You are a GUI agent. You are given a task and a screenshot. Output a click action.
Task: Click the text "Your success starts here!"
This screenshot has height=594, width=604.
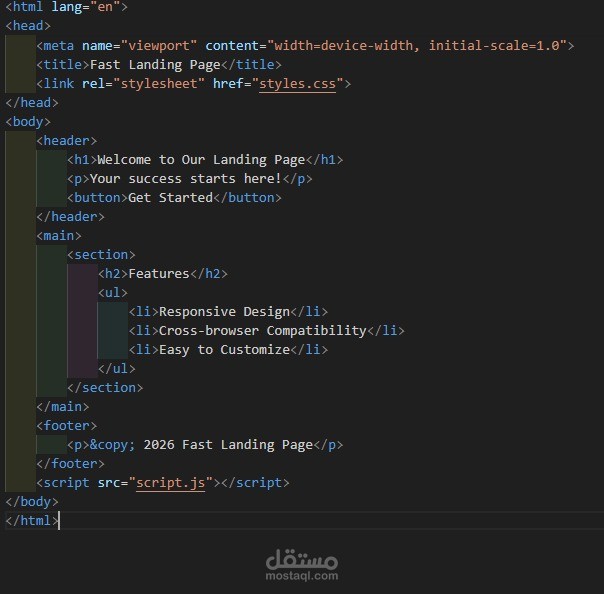(186, 179)
